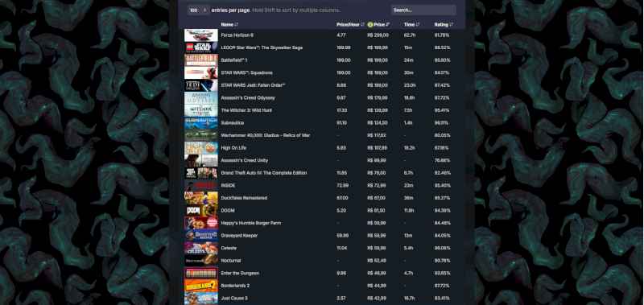Viewport: 644px width, 305px height.
Task: Open the Jedi Fallen Order thumbnail
Action: [x=200, y=85]
